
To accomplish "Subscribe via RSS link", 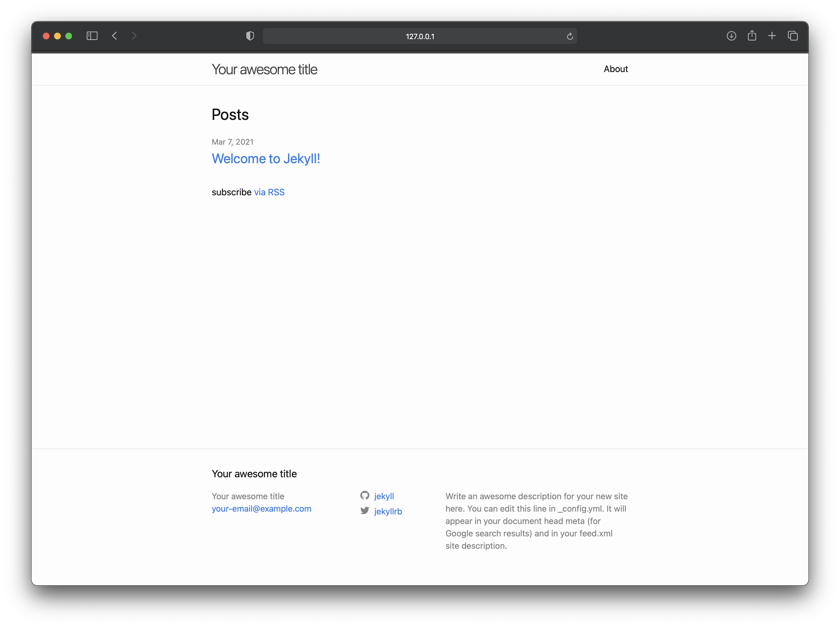I will pyautogui.click(x=269, y=192).
